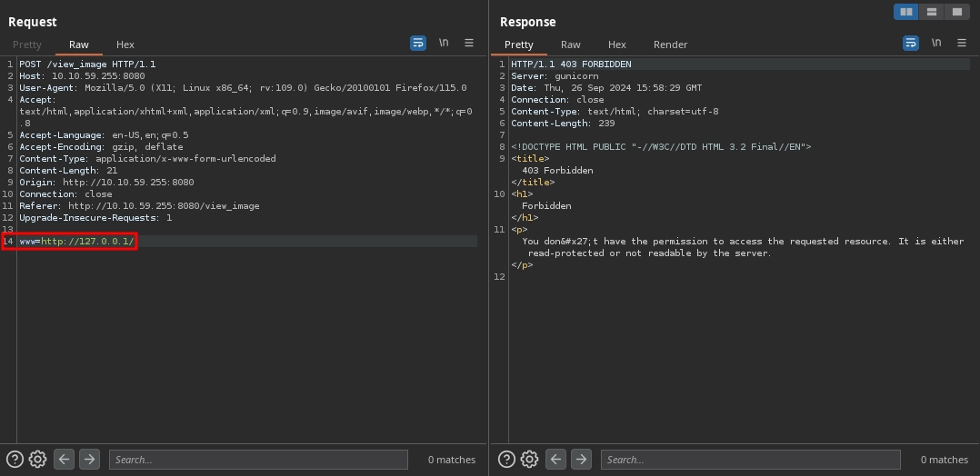Click the www=http://127.0.0.1/ body line
This screenshot has width=980, height=476.
click(x=77, y=241)
